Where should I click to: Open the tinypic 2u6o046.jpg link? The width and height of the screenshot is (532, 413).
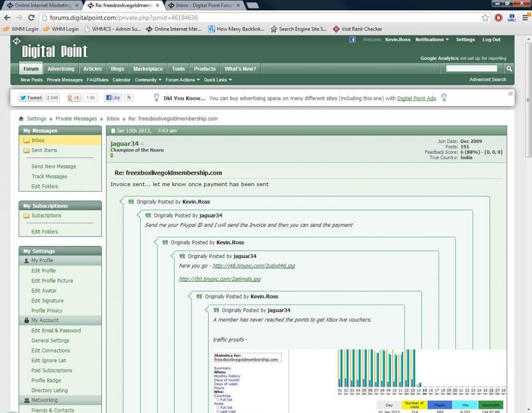(254, 266)
